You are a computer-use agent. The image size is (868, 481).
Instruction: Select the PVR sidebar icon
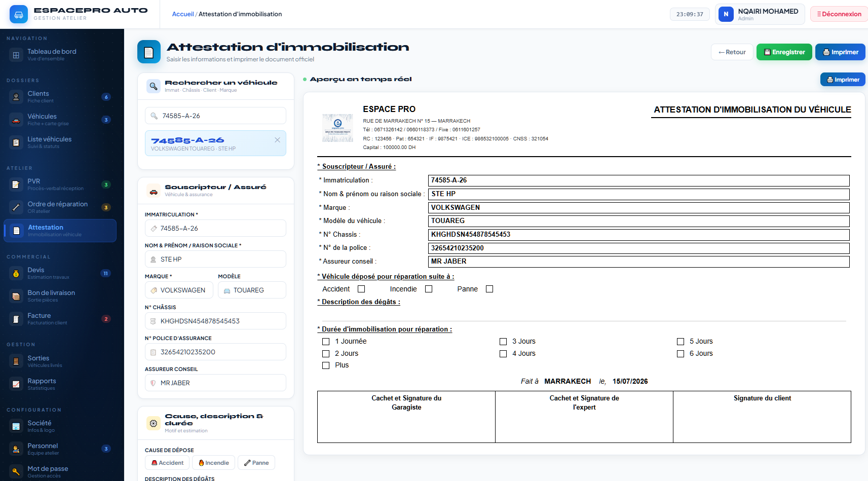pyautogui.click(x=16, y=184)
